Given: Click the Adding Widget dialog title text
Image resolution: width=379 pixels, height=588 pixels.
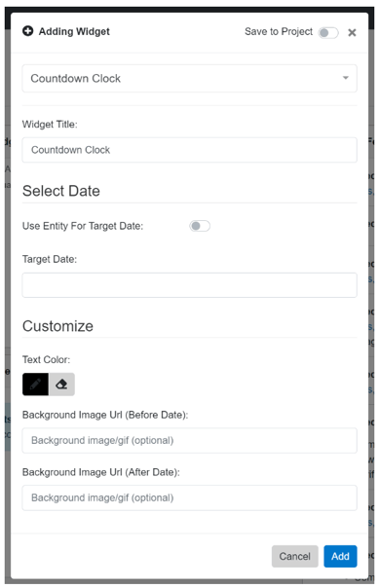Looking at the screenshot, I should (74, 31).
